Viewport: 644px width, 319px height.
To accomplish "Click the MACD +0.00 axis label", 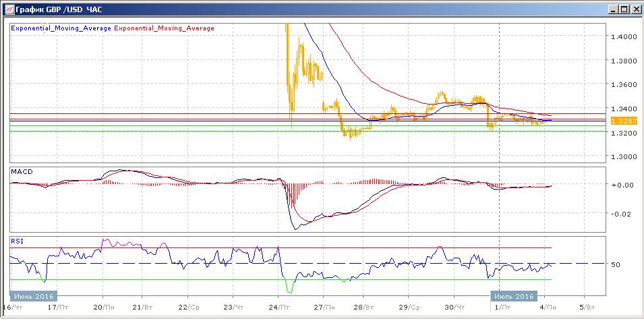I will 621,185.
